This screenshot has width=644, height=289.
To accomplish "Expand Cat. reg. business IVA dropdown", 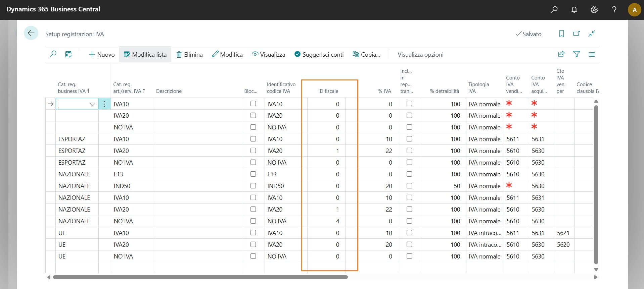I will (x=92, y=104).
